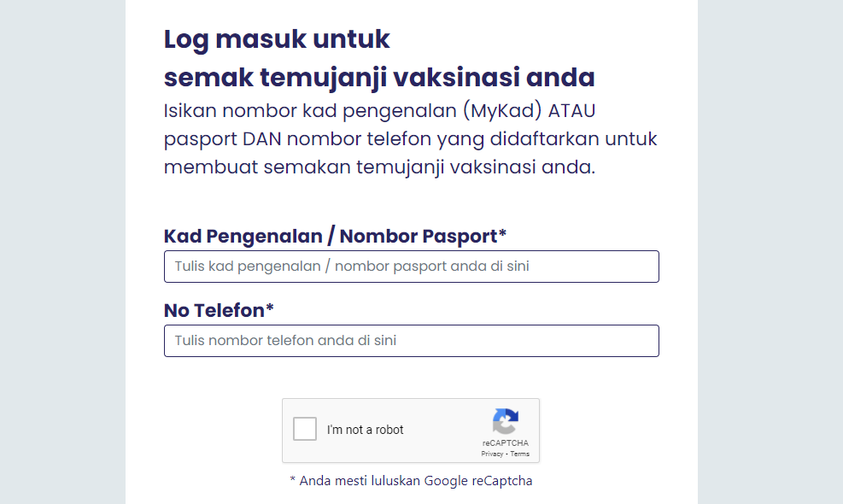Viewport: 843px width, 504px height.
Task: Focus the No Telefon input field
Action: 411,341
